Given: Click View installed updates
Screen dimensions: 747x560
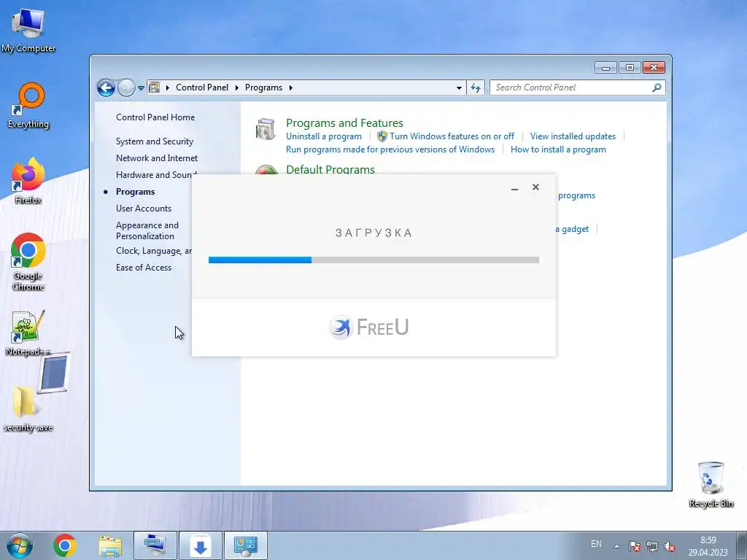Looking at the screenshot, I should (x=573, y=136).
